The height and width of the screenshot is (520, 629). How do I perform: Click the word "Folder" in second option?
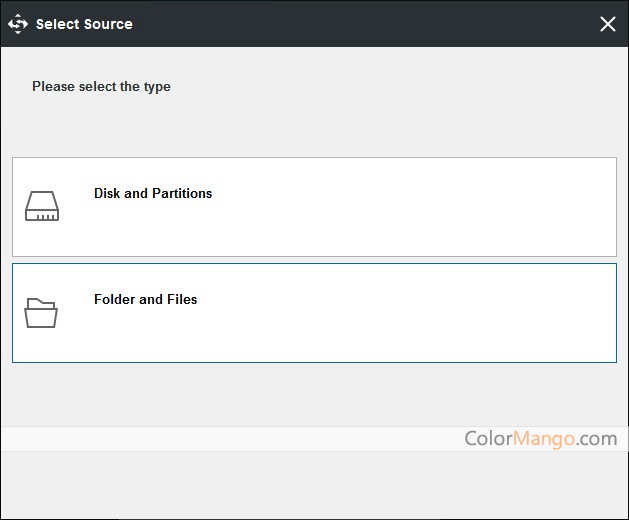tap(114, 299)
